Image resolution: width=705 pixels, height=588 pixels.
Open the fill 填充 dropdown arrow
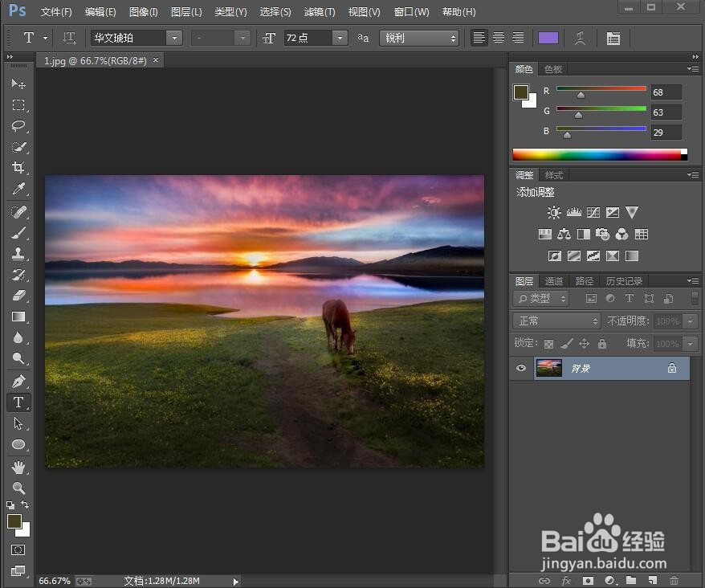[691, 344]
